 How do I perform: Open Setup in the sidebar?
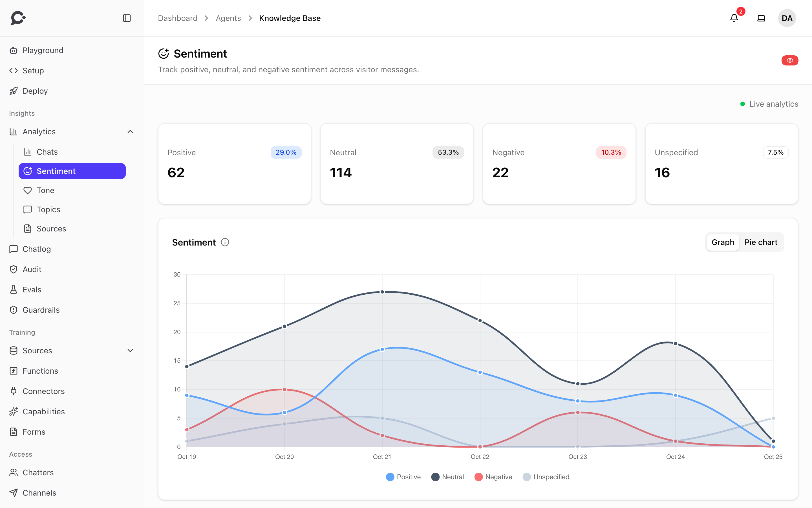[x=72, y=71]
